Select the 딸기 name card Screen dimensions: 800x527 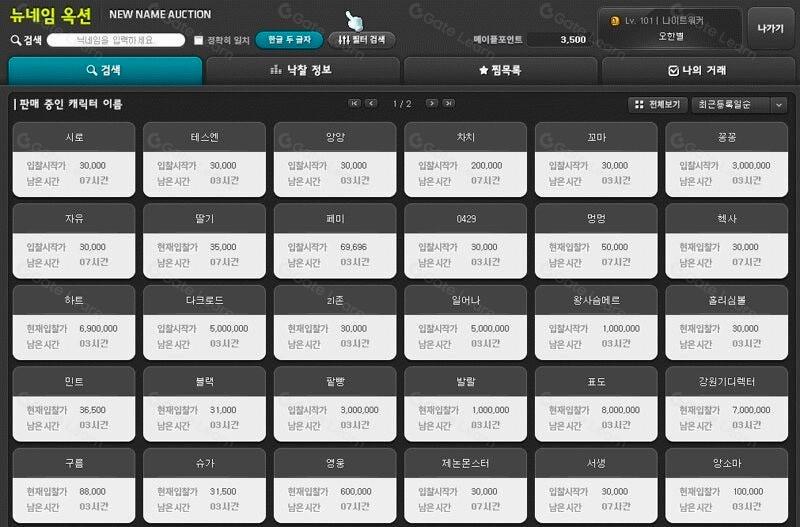[205, 241]
